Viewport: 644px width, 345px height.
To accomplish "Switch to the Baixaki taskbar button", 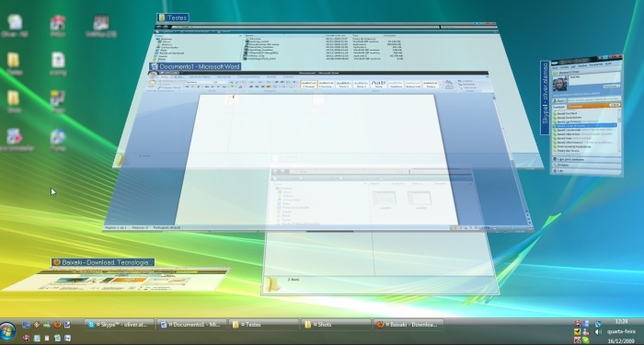I will [x=408, y=325].
